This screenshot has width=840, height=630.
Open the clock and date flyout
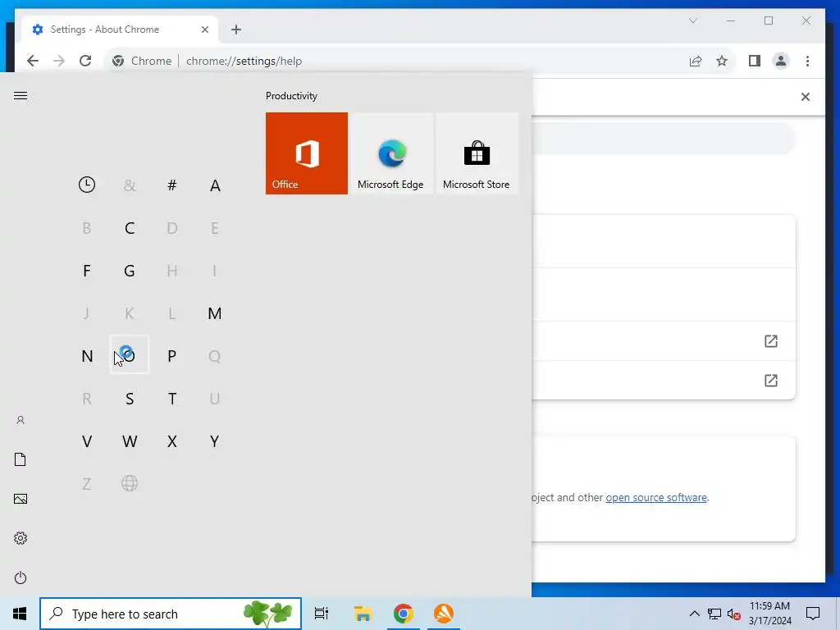click(769, 614)
